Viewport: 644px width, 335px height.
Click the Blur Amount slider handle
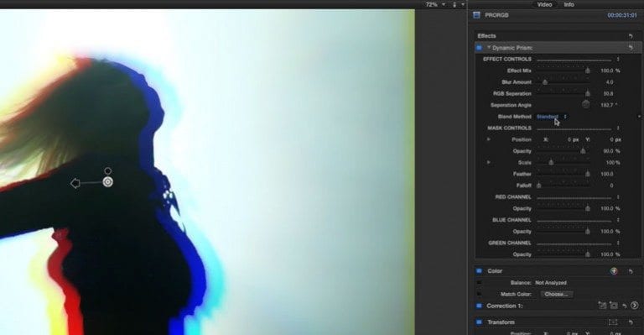pyautogui.click(x=544, y=82)
